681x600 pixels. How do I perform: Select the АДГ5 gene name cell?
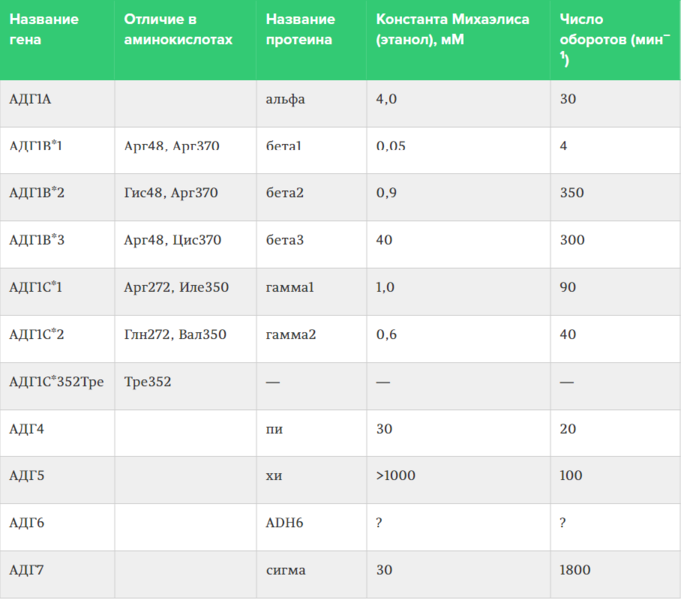click(57, 480)
